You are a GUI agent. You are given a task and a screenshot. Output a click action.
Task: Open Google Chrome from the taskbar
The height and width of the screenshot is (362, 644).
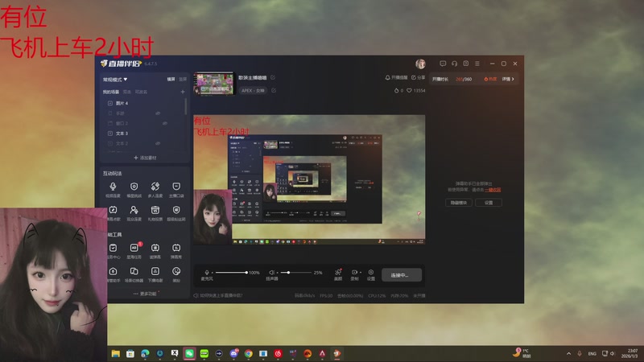pos(249,353)
